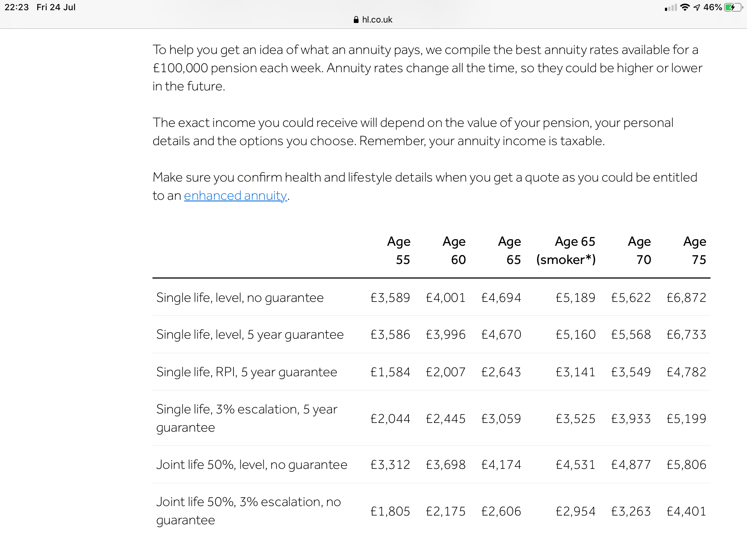Tap the cellular signal bars icon
Viewport: 747px width, 560px height.
(671, 8)
